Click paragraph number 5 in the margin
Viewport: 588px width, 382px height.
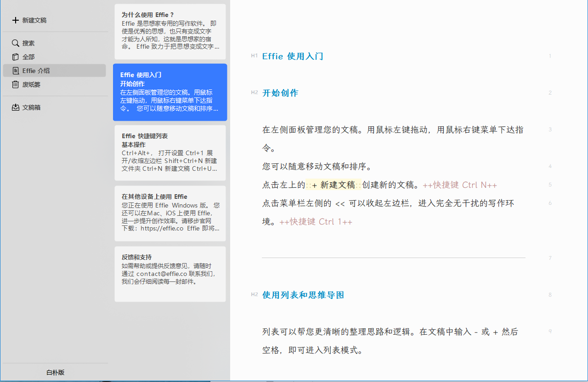click(x=550, y=185)
